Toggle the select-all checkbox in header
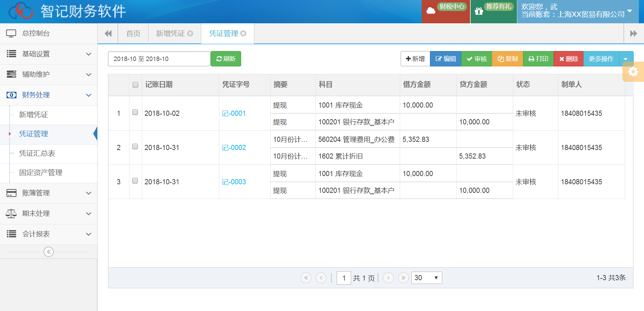644x311 pixels. coord(135,85)
